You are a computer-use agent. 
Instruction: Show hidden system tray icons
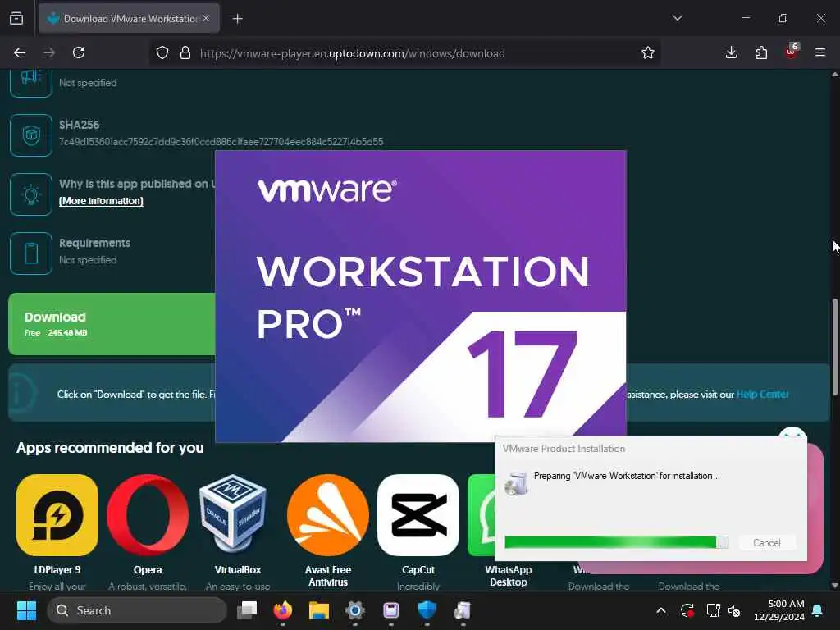[661, 610]
